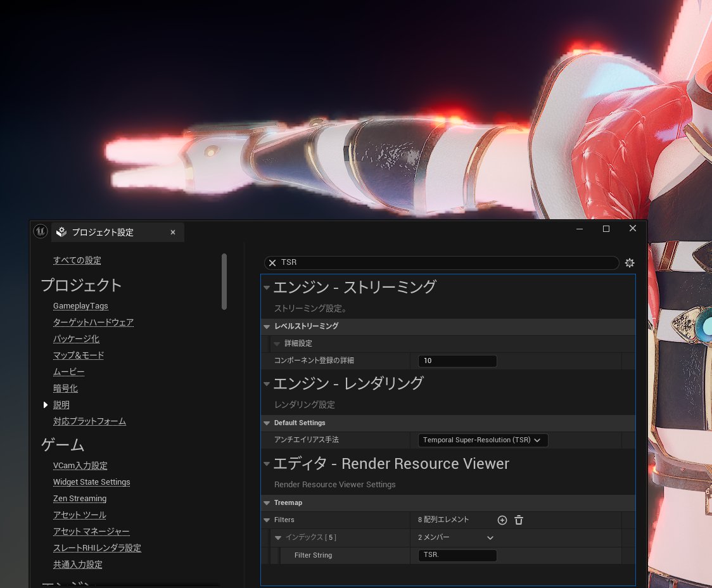Edit the コンポーネント登録の詳細 value field
The height and width of the screenshot is (588, 712).
(457, 361)
